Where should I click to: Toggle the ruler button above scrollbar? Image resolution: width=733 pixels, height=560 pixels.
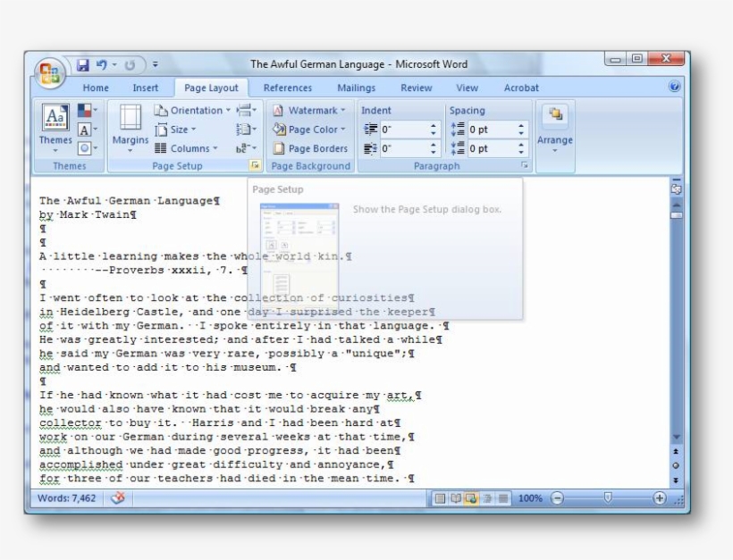[676, 188]
